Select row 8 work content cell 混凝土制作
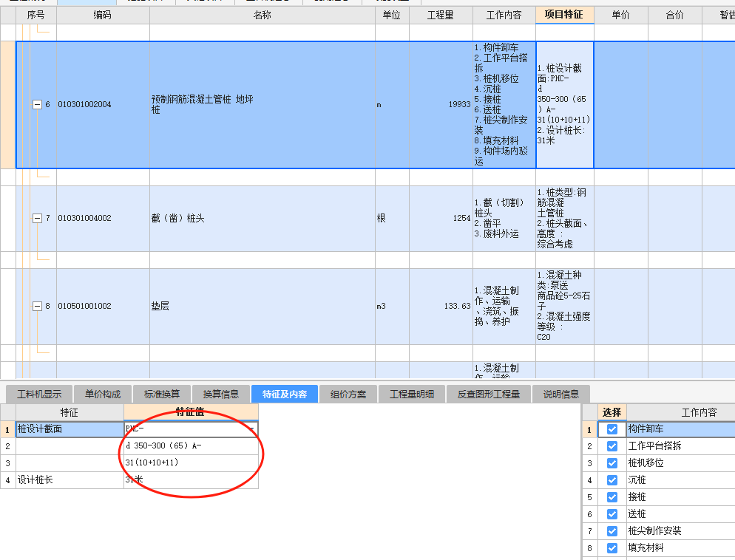 504,306
